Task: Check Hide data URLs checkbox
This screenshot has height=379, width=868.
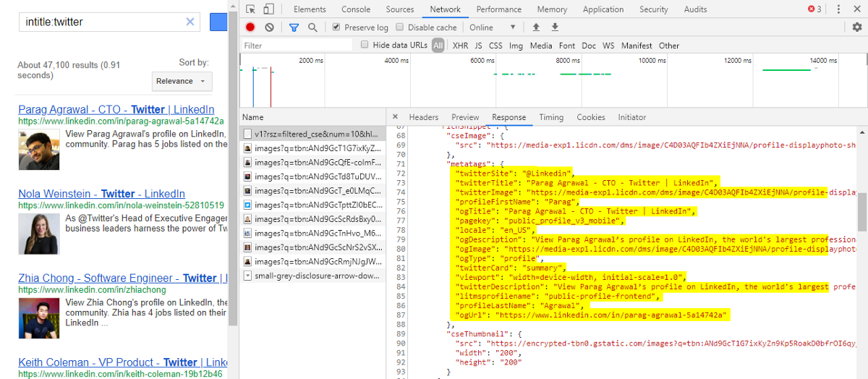Action: pyautogui.click(x=365, y=45)
